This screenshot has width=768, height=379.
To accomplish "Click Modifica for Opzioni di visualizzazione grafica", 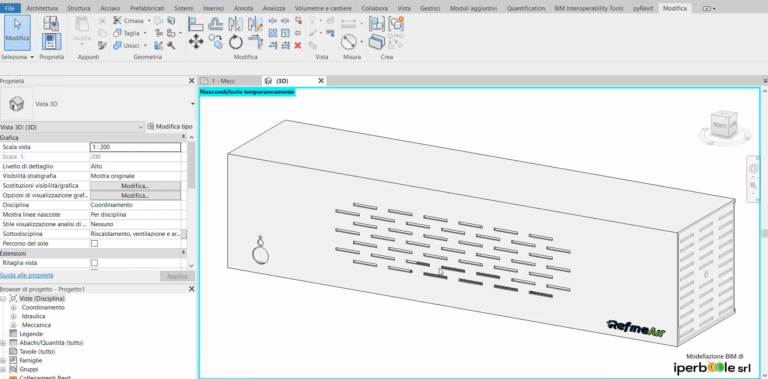I will (135, 195).
